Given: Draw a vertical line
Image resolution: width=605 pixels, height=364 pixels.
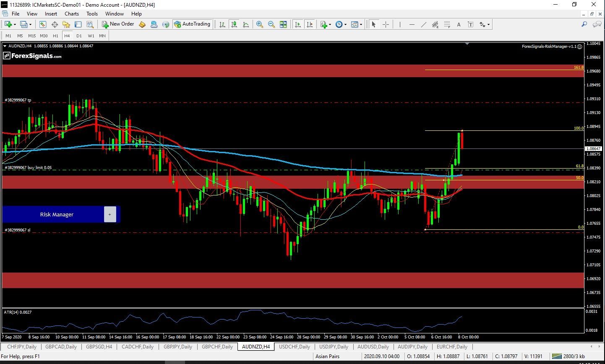Looking at the screenshot, I should pyautogui.click(x=400, y=24).
